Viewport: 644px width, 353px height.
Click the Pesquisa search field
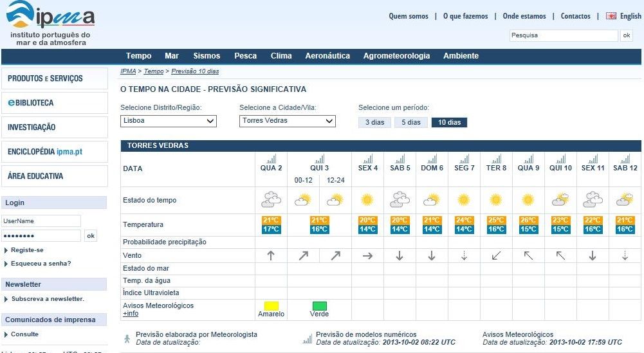[x=564, y=35]
